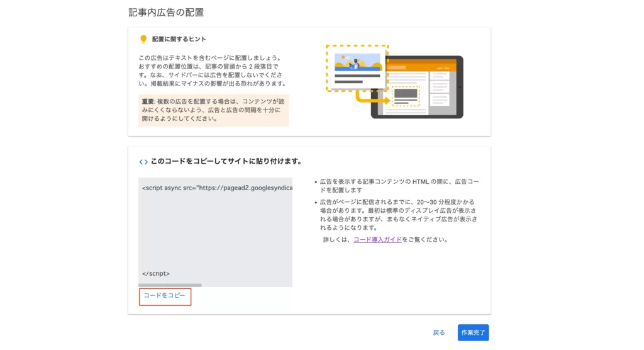Click the closing </script> tag line
Image resolution: width=644 pixels, height=350 pixels.
[156, 273]
